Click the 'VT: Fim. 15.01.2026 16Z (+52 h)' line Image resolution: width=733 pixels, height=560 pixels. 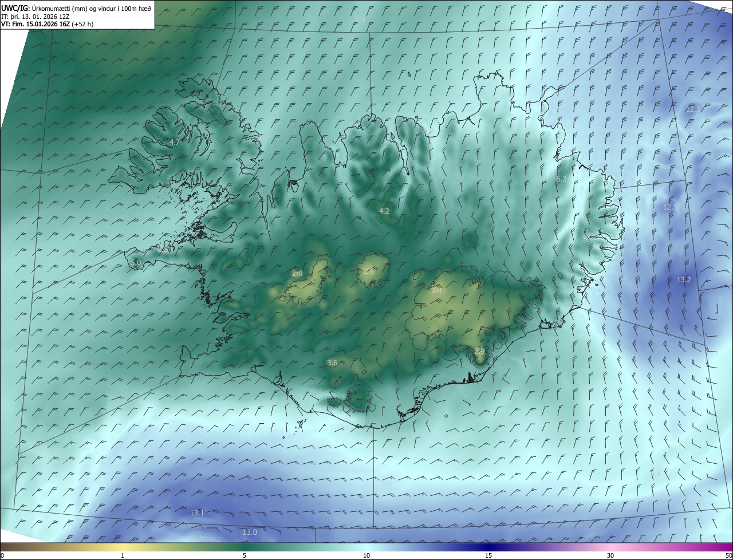tap(48, 24)
